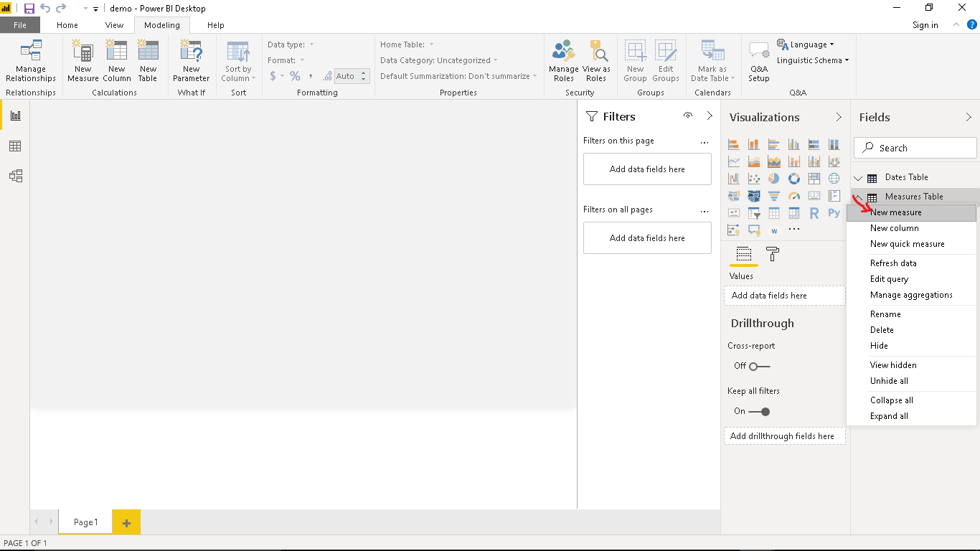Expand the Dates Table in Fields
The image size is (980, 551).
[859, 178]
